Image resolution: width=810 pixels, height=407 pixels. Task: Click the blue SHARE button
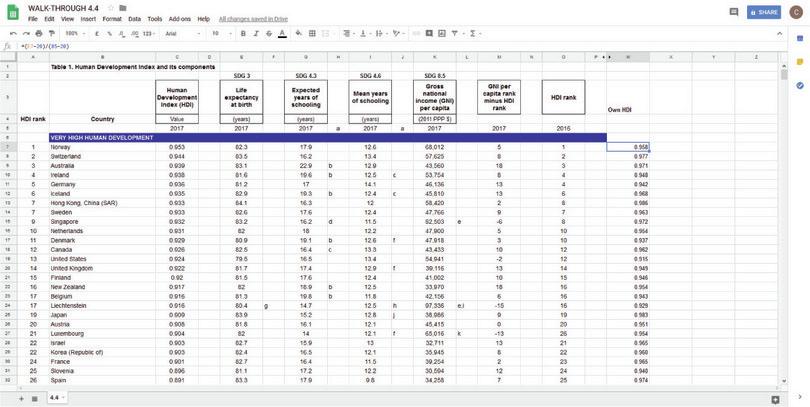tap(764, 12)
